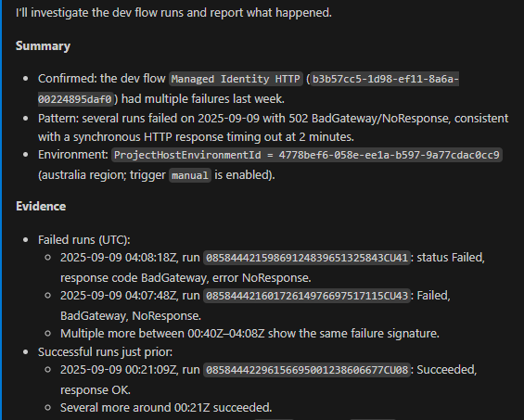
Task: Click the timestamp 2025-09-09 04:07:48Z
Action: tap(119, 296)
